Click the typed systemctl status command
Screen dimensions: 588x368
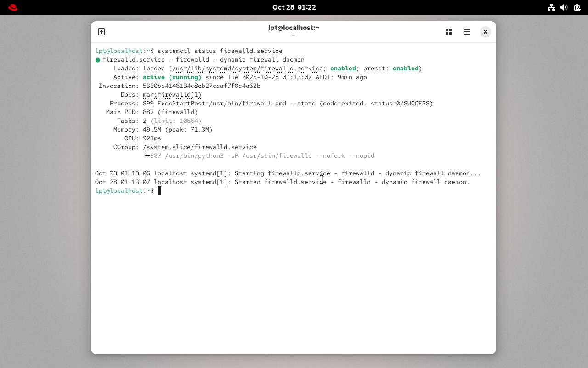(220, 51)
